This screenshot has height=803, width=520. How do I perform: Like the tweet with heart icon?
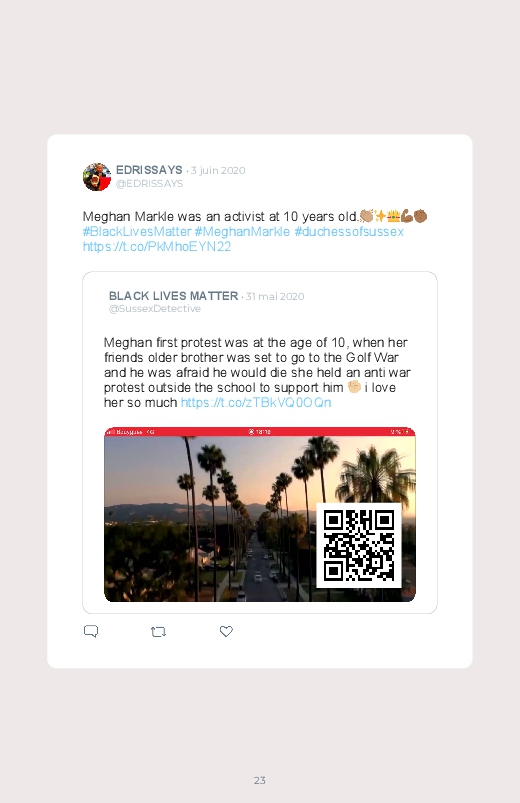pos(226,631)
